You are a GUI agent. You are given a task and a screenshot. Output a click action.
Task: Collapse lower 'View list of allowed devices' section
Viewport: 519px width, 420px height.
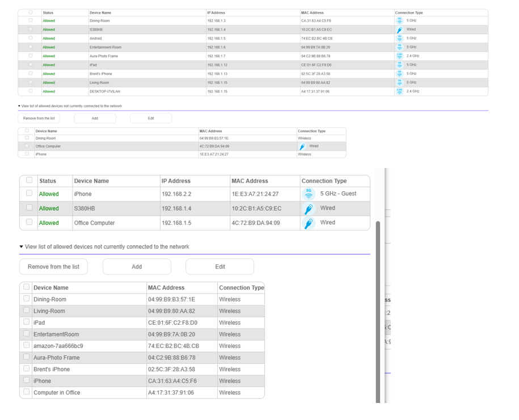click(22, 247)
